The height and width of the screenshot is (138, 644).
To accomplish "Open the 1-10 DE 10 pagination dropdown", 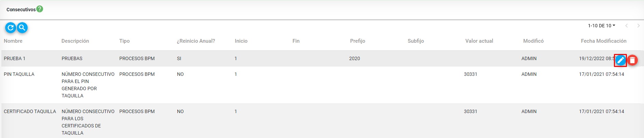I will pos(601,26).
